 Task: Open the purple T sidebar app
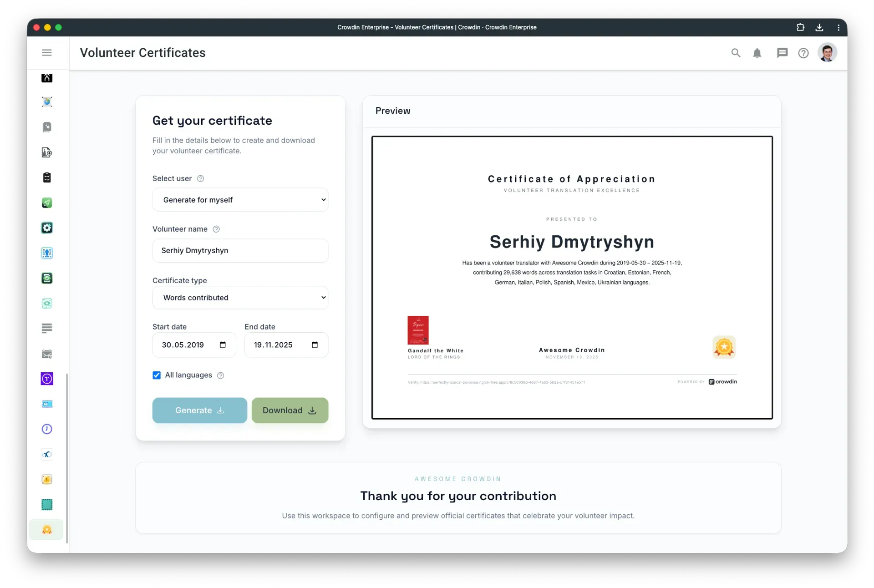pyautogui.click(x=47, y=379)
